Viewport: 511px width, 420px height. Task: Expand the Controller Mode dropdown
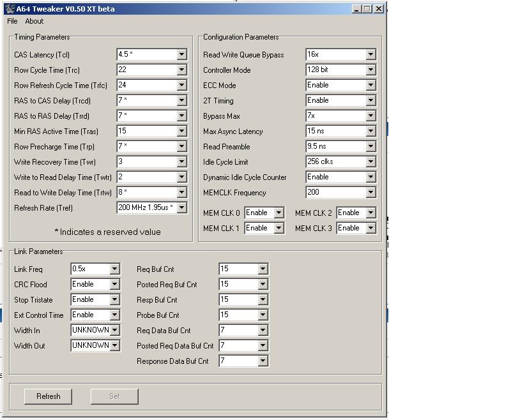coord(371,70)
